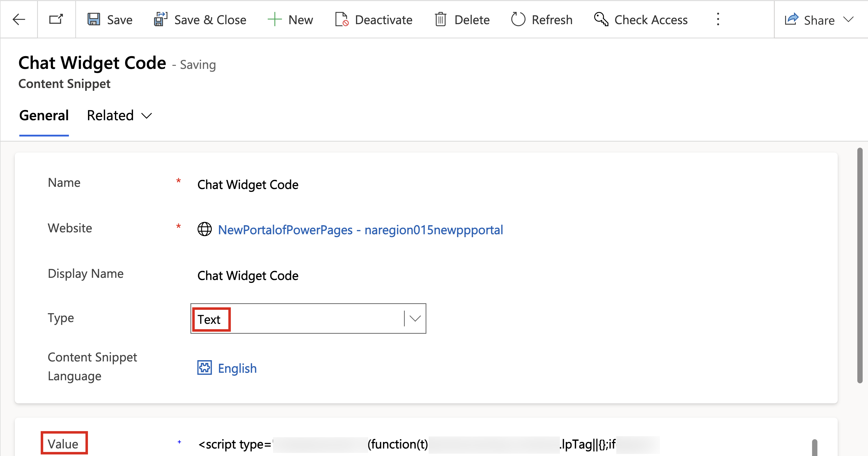Click the main page vertical scrollbar
Screen dimensions: 868x456
click(860, 265)
